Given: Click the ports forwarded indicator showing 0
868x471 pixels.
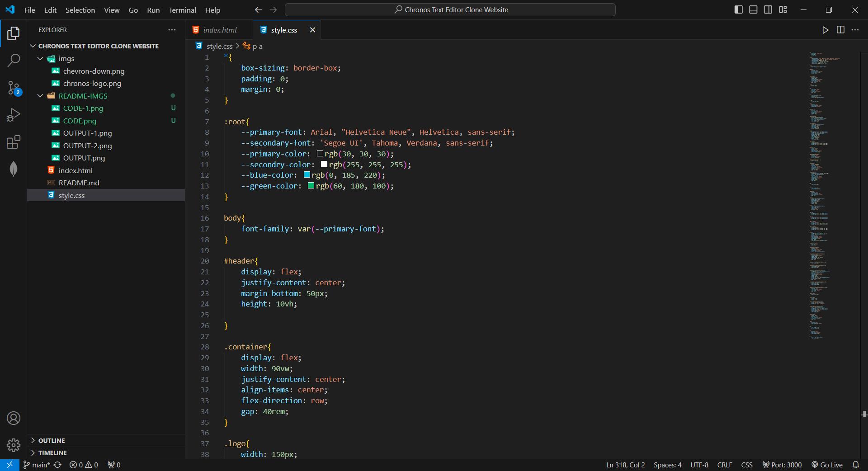Looking at the screenshot, I should 114,465.
